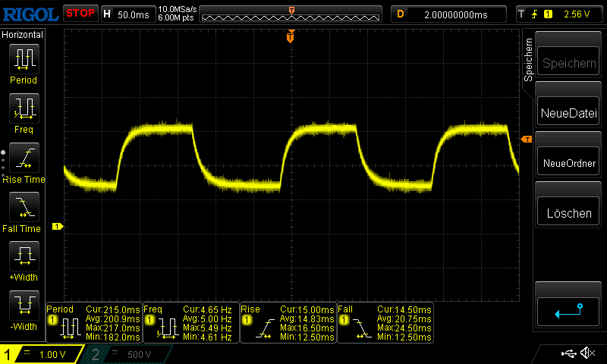
Task: Select the -Width measurement icon
Action: (24, 305)
